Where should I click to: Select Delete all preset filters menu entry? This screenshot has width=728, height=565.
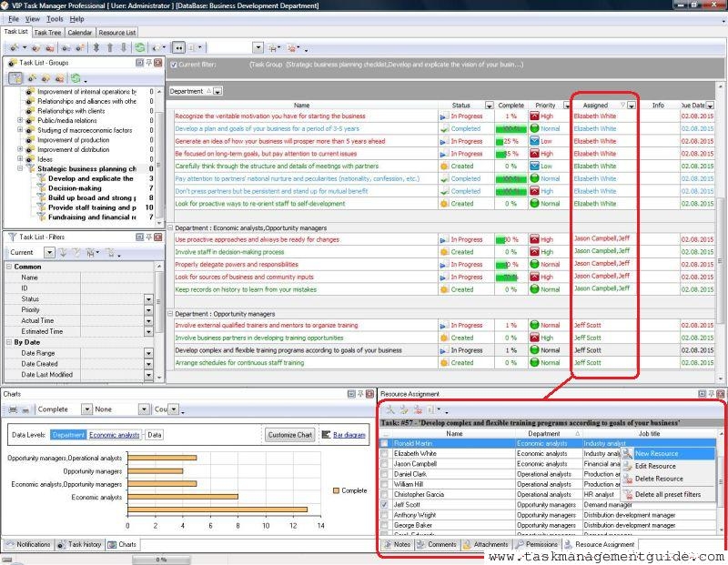pyautogui.click(x=668, y=494)
